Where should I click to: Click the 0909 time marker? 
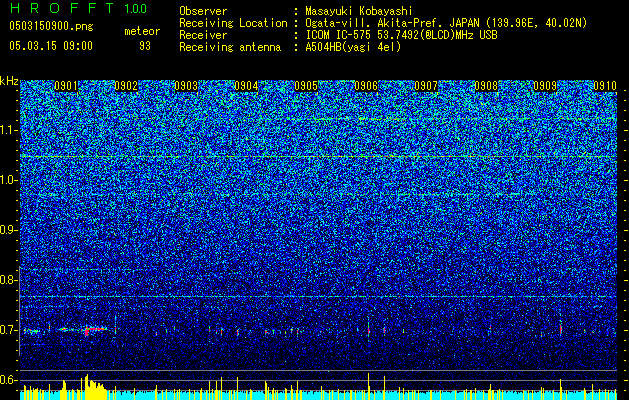coord(545,86)
